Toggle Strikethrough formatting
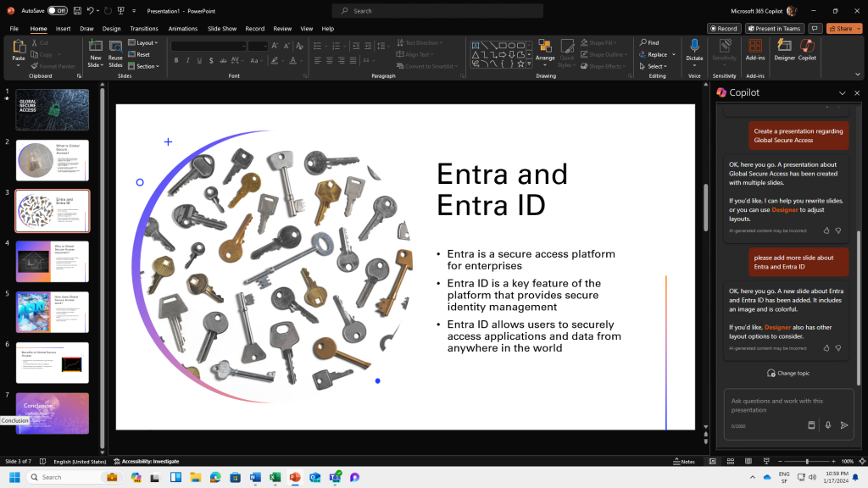This screenshot has width=868, height=488. pyautogui.click(x=223, y=60)
